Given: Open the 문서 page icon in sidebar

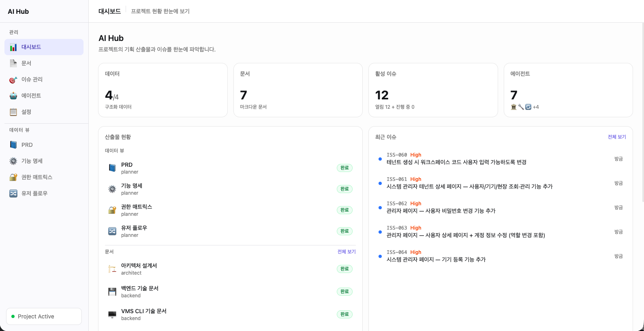Looking at the screenshot, I should pyautogui.click(x=13, y=63).
